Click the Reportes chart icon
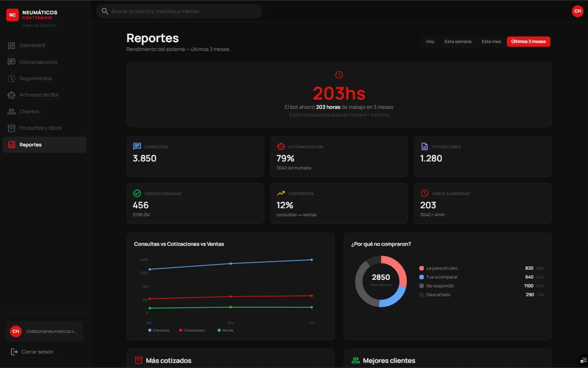588x368 pixels. (x=11, y=145)
